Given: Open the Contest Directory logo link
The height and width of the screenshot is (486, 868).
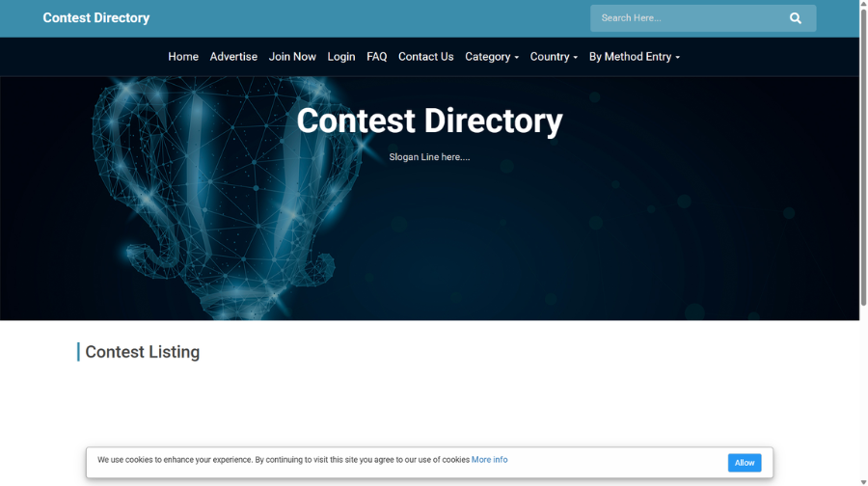Looking at the screenshot, I should [x=96, y=17].
